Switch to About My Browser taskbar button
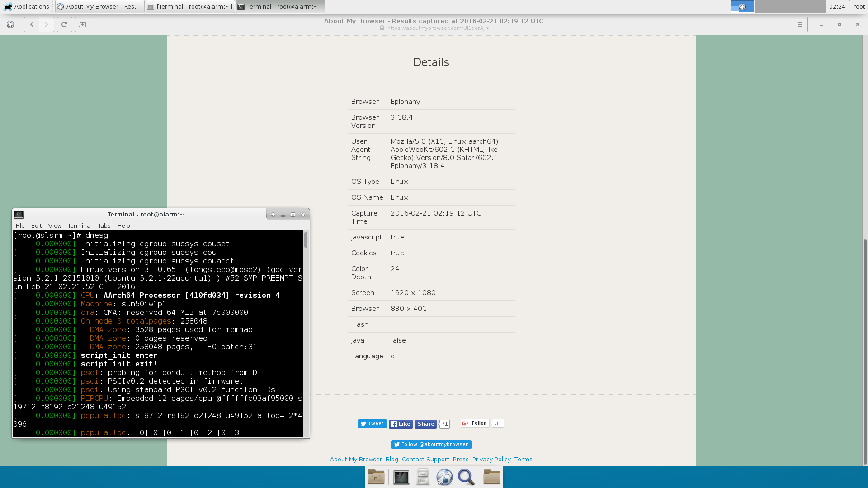This screenshot has width=868, height=488. point(100,6)
